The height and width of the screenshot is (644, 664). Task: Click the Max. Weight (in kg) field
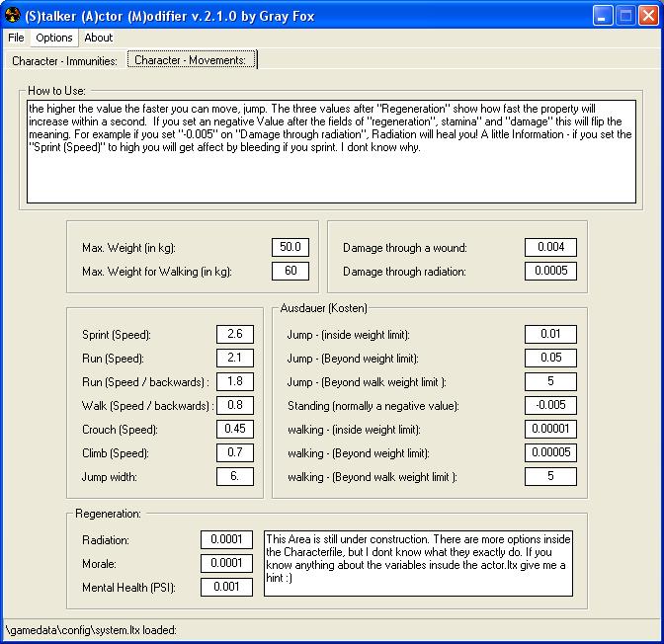pyautogui.click(x=290, y=247)
